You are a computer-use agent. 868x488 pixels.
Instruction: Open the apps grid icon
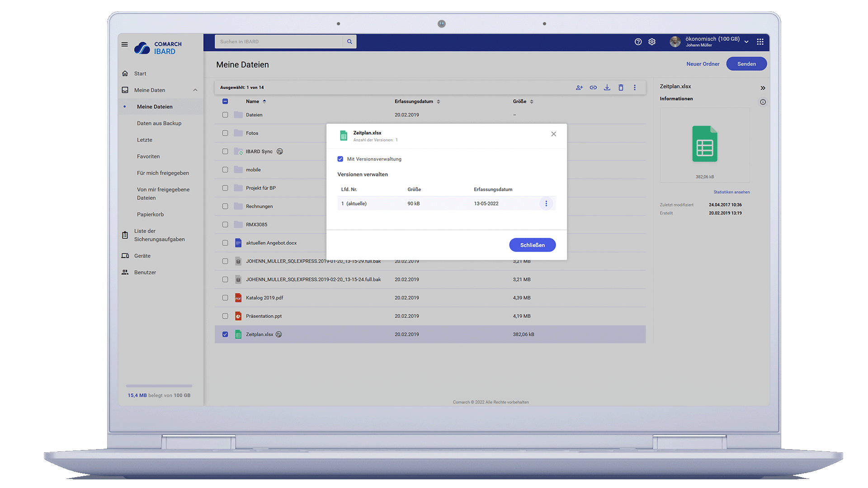[760, 42]
